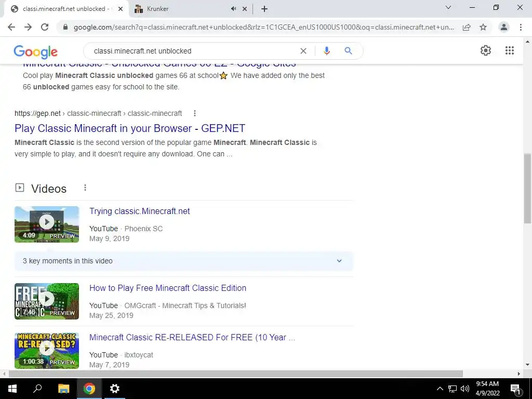
Task: Close the classi.minecraft.net unblocked tab
Action: coord(121,9)
